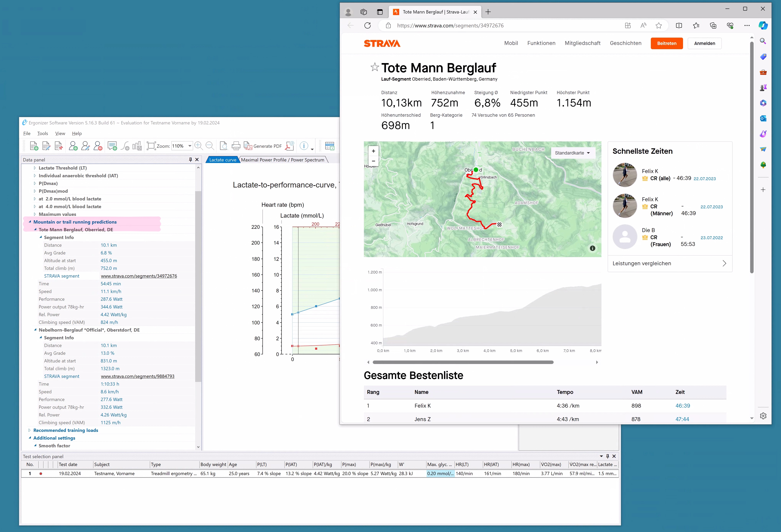Open the Zoom 110% dropdown
781x532 pixels.
tap(190, 146)
